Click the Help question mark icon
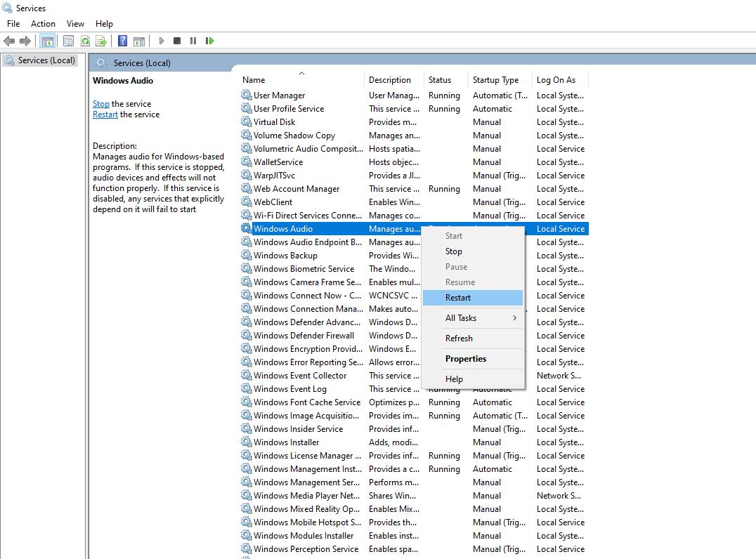This screenshot has width=756, height=559. pos(121,40)
